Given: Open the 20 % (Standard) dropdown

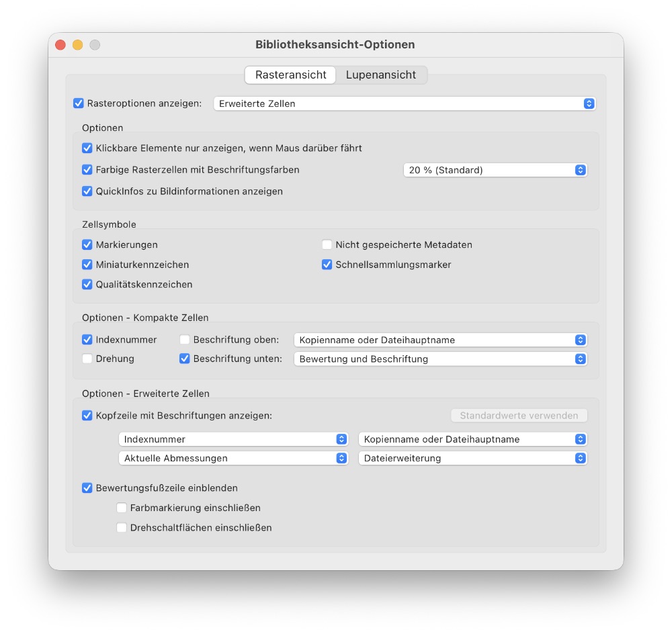Looking at the screenshot, I should coord(495,171).
